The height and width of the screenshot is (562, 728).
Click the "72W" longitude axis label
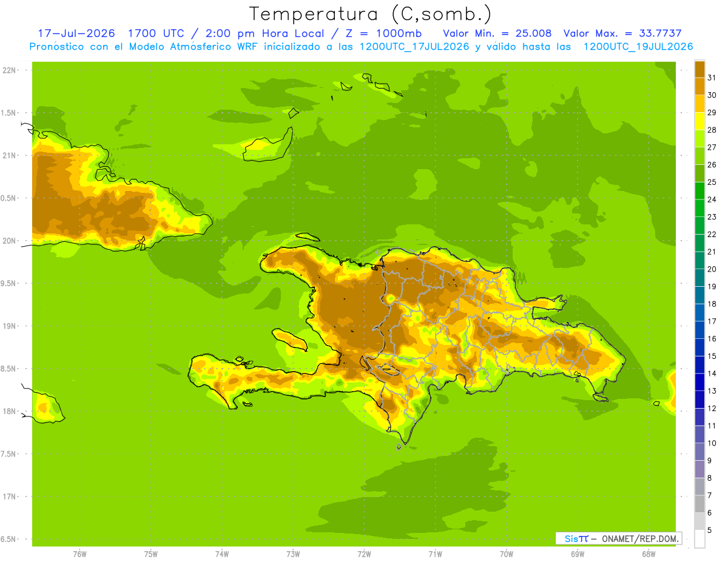(x=364, y=554)
